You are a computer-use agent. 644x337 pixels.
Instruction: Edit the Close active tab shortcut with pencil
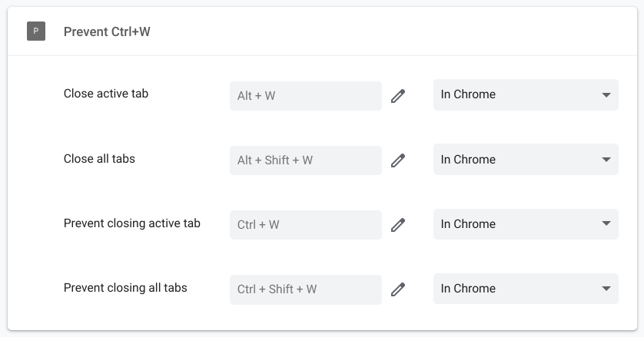tap(397, 96)
